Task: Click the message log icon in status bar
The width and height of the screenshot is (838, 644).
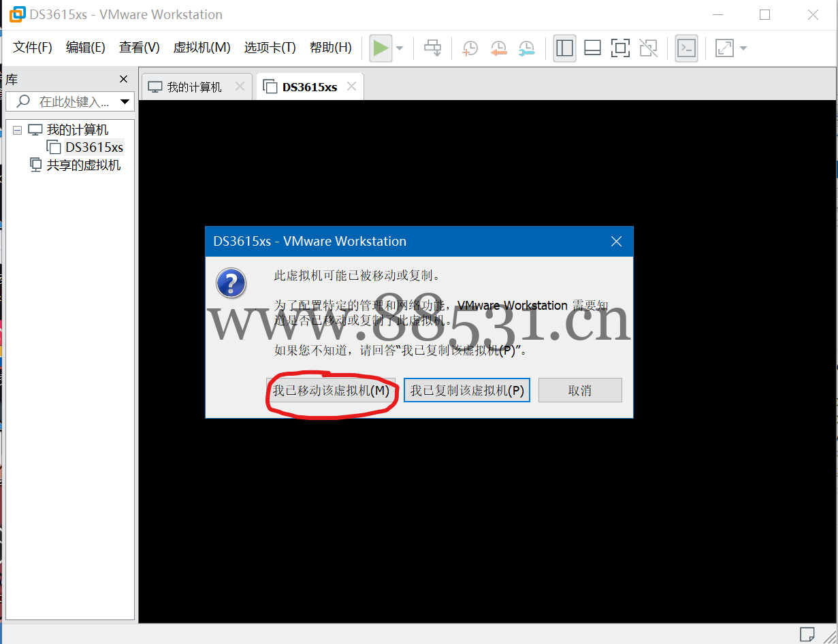Action: (807, 634)
